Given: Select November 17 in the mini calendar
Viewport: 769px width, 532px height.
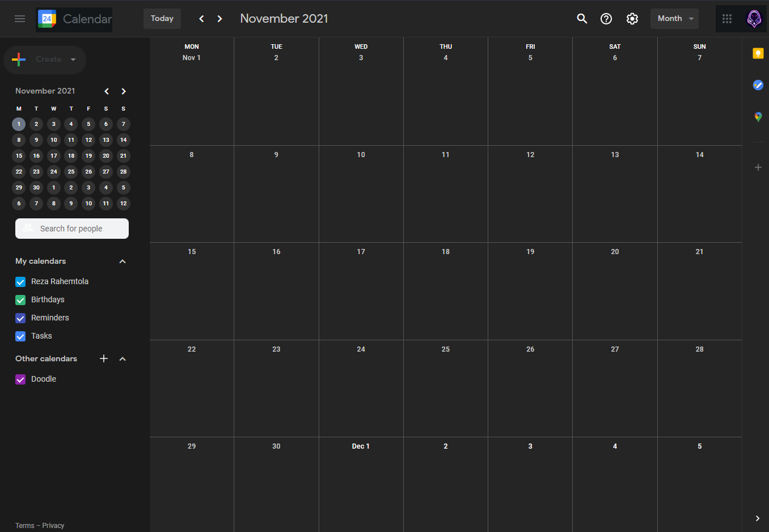Looking at the screenshot, I should 53,155.
